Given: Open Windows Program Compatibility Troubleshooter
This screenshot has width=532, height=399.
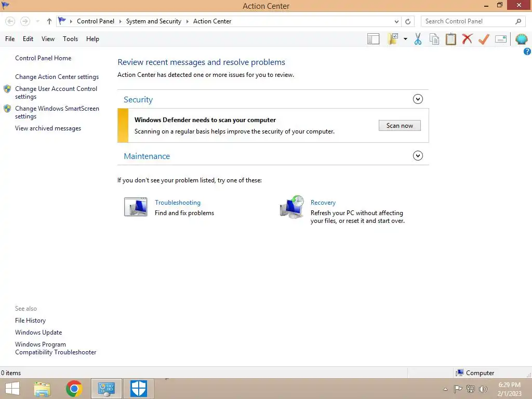Looking at the screenshot, I should click(x=56, y=348).
